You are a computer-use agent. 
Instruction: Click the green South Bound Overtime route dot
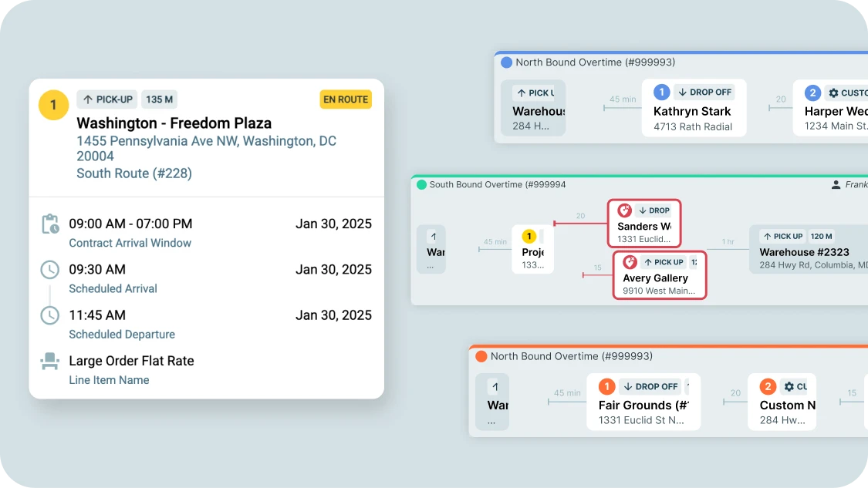click(x=421, y=185)
